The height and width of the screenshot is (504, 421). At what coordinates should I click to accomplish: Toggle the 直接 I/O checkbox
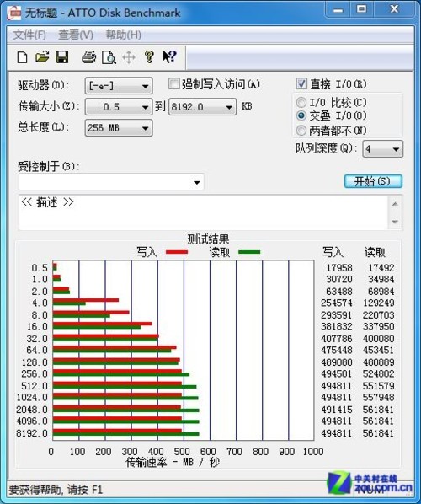301,84
